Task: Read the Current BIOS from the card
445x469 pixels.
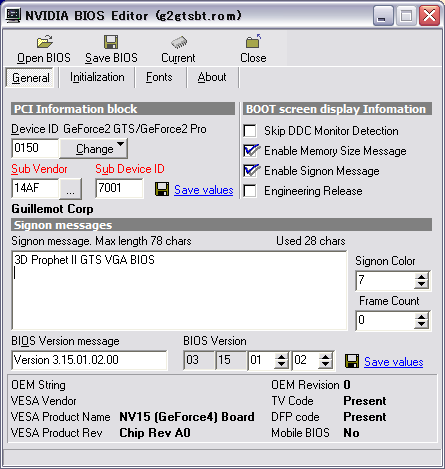Action: tap(178, 49)
